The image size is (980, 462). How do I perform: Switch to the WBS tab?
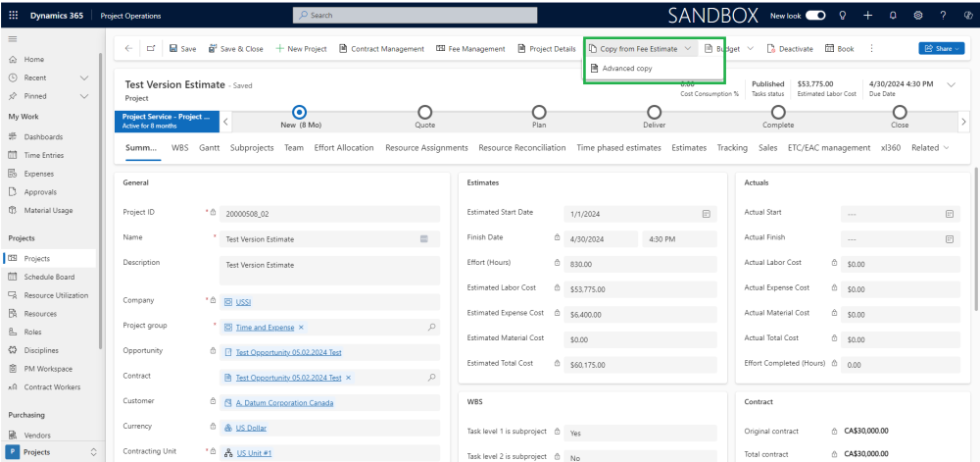180,148
